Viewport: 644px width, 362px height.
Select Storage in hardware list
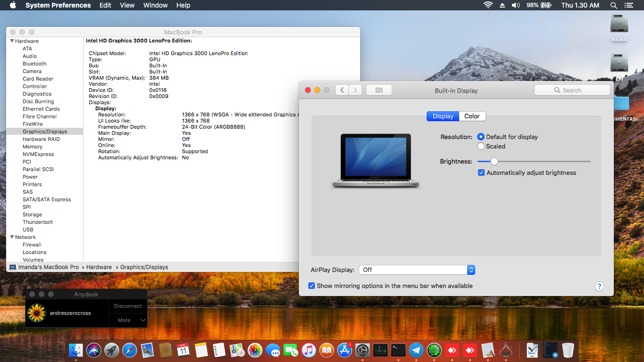click(32, 214)
